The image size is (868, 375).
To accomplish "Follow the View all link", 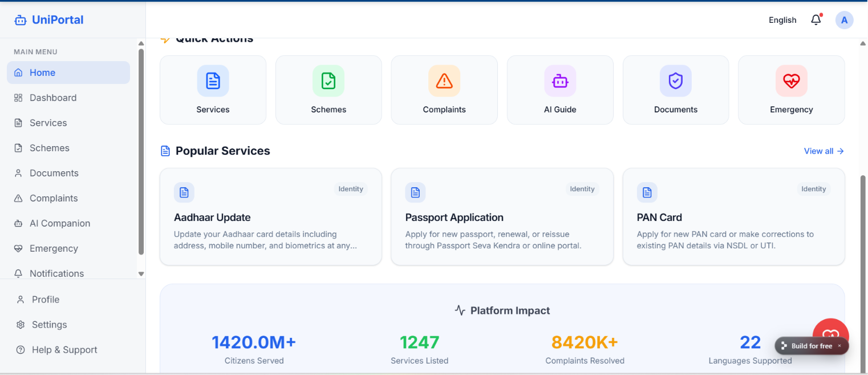I will click(824, 151).
